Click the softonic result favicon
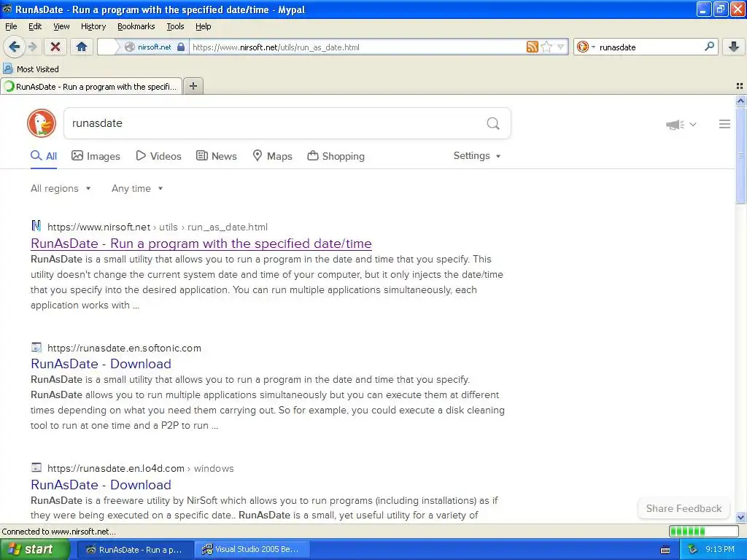This screenshot has height=560, width=747. coord(36,347)
